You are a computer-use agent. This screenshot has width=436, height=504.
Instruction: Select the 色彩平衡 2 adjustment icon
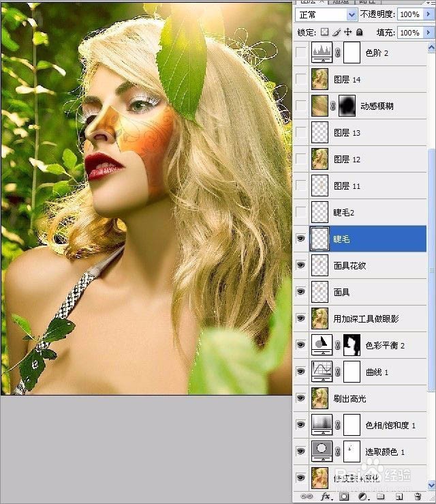(322, 345)
